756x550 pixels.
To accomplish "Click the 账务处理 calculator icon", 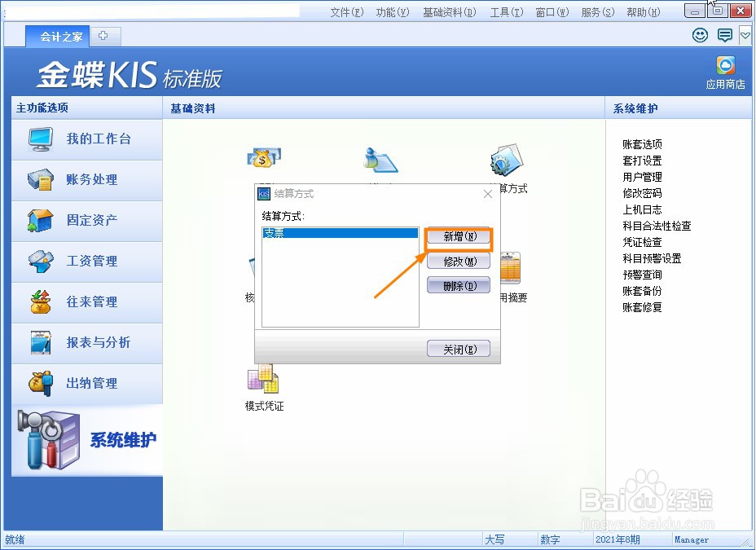I will point(41,180).
